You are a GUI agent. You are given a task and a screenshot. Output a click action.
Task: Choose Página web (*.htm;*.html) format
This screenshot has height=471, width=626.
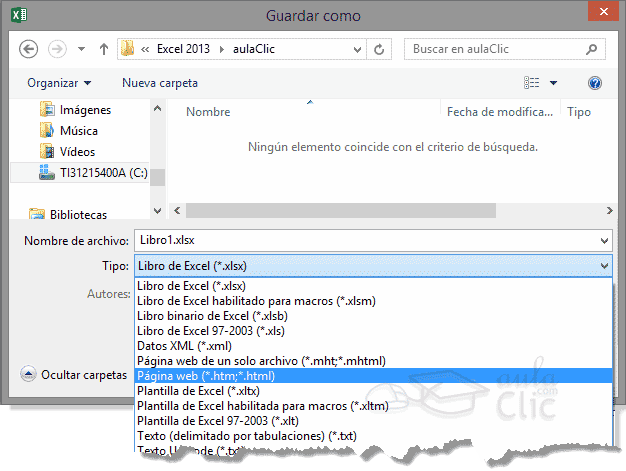tap(205, 376)
